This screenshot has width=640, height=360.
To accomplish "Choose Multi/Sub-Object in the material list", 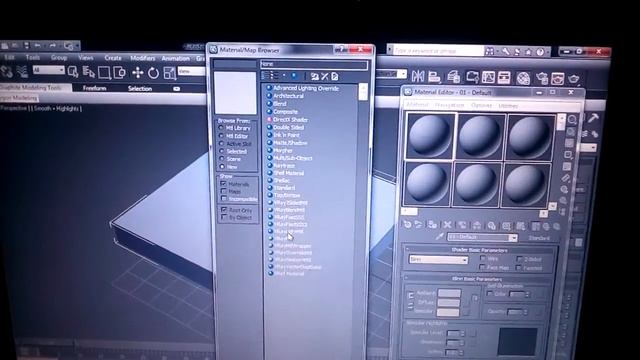I will pos(293,158).
